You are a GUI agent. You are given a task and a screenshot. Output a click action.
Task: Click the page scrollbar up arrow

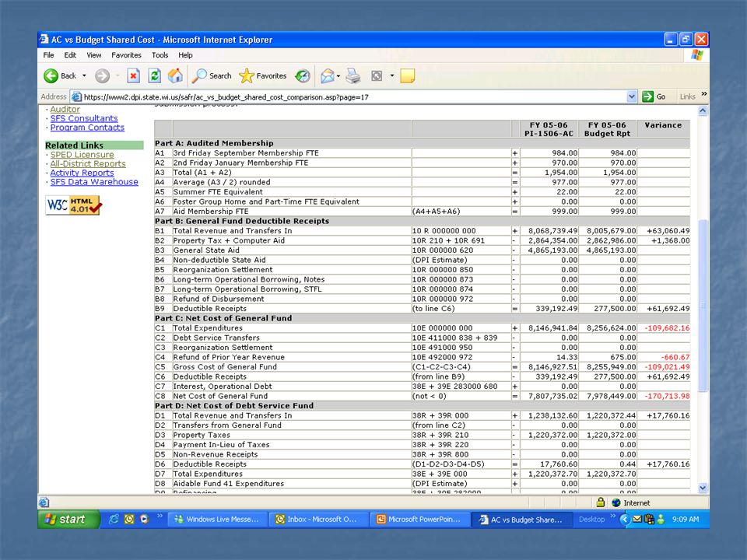click(703, 111)
